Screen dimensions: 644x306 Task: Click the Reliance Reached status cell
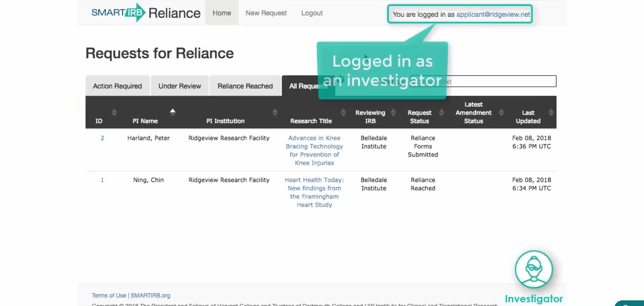[423, 184]
